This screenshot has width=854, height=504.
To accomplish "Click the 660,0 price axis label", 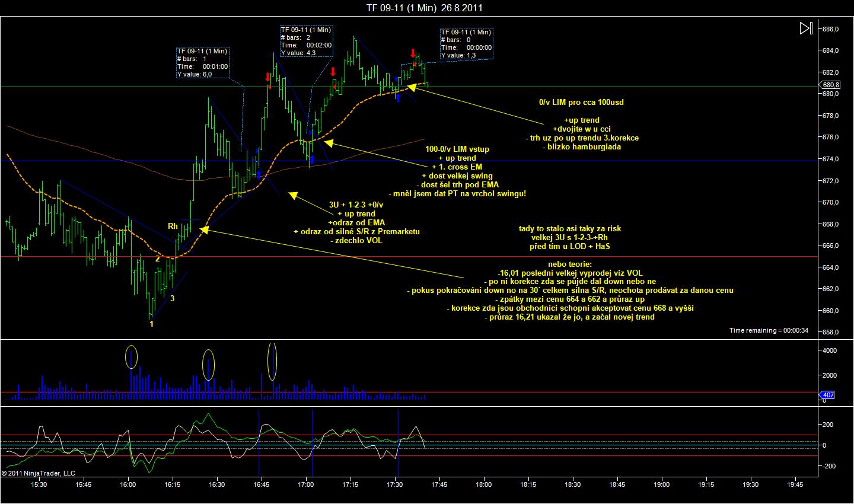I will 830,311.
